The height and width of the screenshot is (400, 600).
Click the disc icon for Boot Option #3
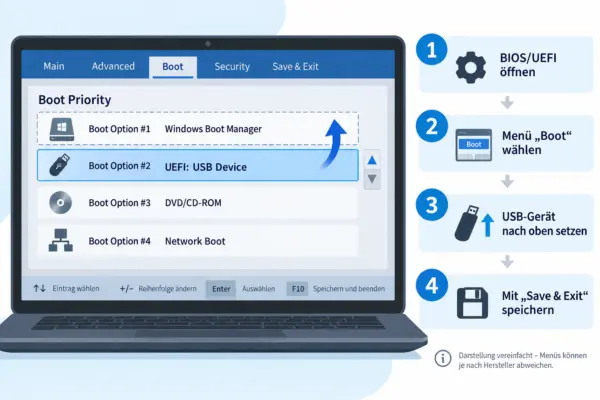point(60,202)
